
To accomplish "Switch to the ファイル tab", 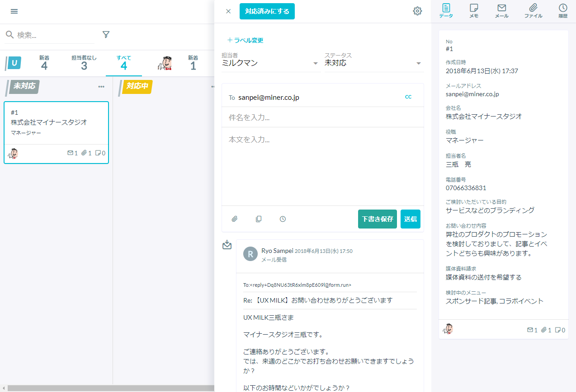I will coord(533,11).
